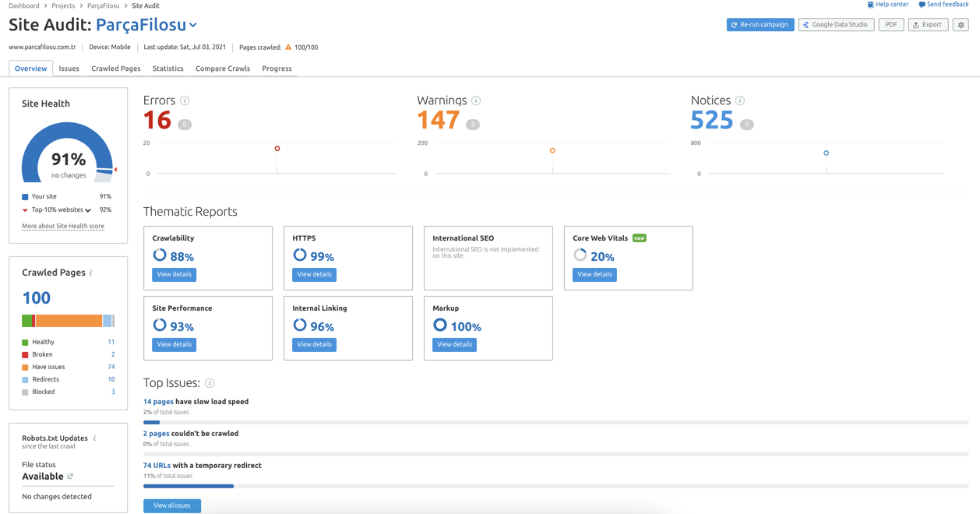Click the Errors change count badge

pyautogui.click(x=185, y=125)
